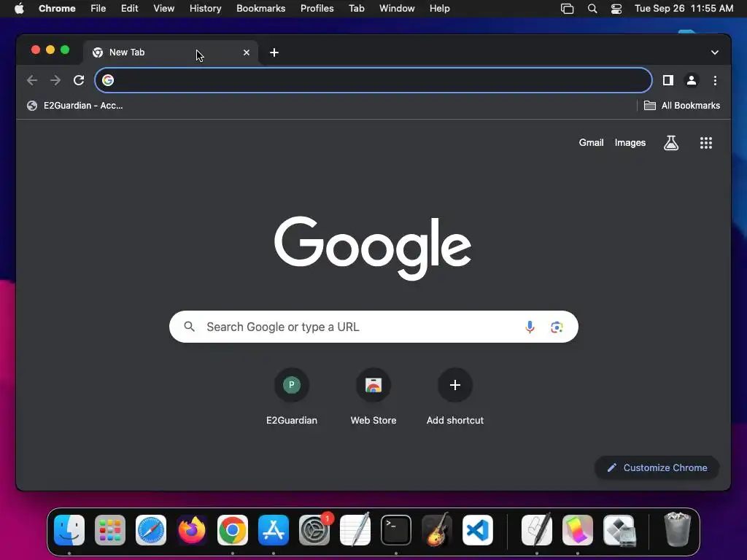
Task: Open Chrome's three-dot menu
Action: point(715,80)
